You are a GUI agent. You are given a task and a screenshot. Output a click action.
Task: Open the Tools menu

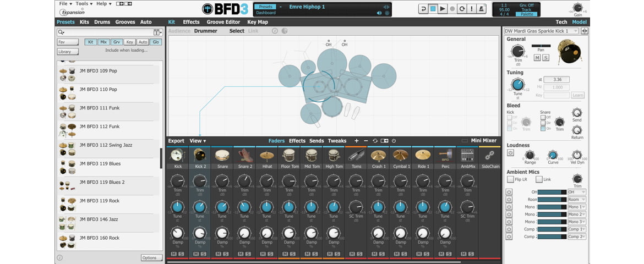[x=84, y=4]
